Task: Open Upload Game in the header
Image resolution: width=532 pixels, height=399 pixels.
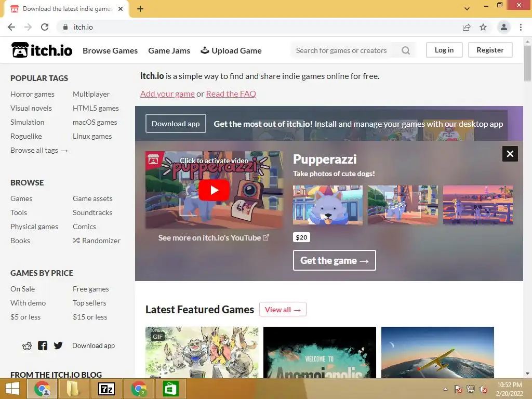Action: click(231, 50)
